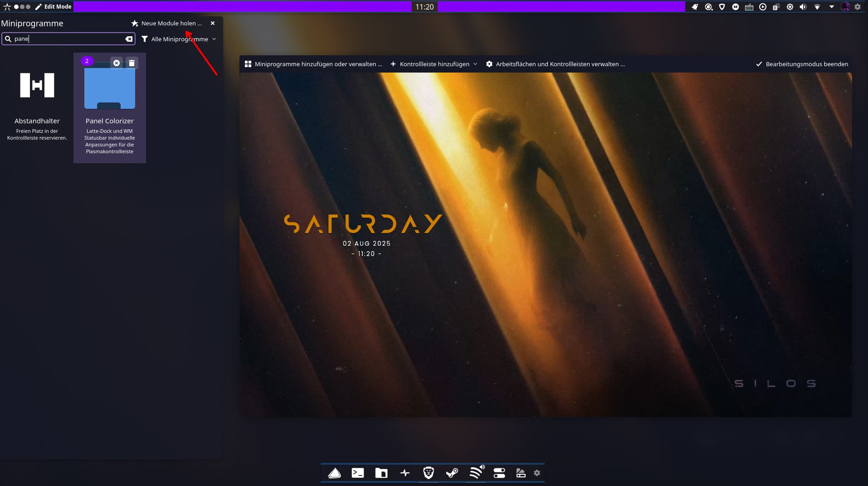The image size is (868, 486).
Task: Expand the Kontrollleiste hinzufügen dropdown
Action: 434,64
